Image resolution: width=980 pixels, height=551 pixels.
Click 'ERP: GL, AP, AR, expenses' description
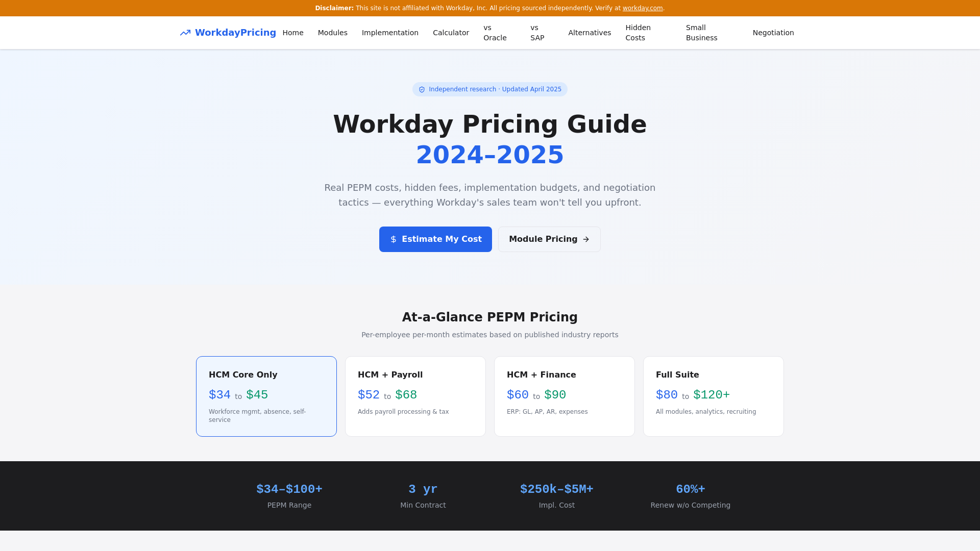coord(547,412)
